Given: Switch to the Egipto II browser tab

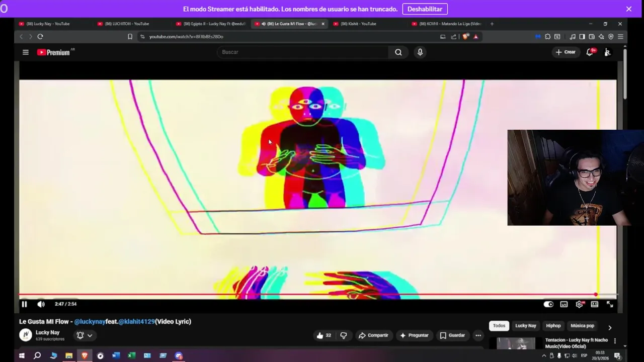Looking at the screenshot, I should [211, 24].
